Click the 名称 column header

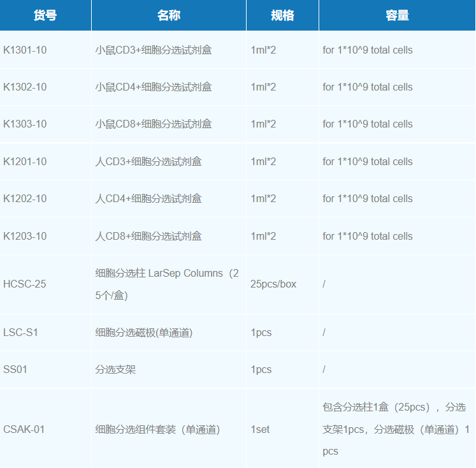pyautogui.click(x=168, y=15)
